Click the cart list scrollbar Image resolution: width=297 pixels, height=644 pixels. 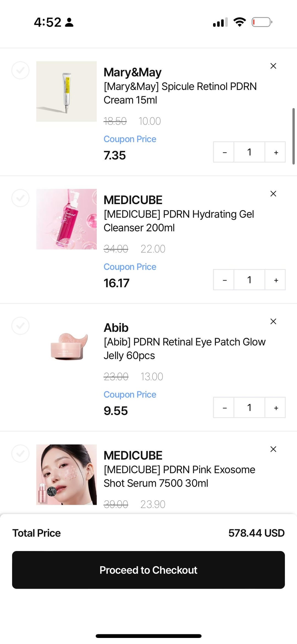pyautogui.click(x=293, y=136)
